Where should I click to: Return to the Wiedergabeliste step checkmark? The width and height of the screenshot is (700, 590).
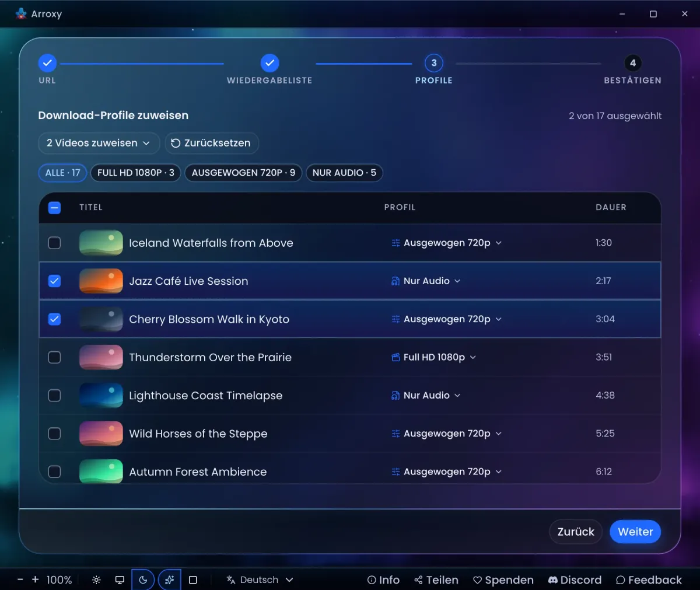[269, 62]
